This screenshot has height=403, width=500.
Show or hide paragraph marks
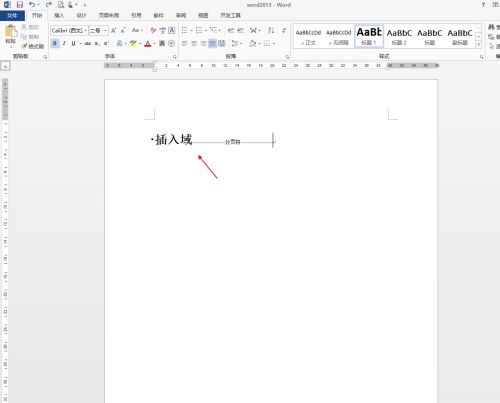point(284,31)
